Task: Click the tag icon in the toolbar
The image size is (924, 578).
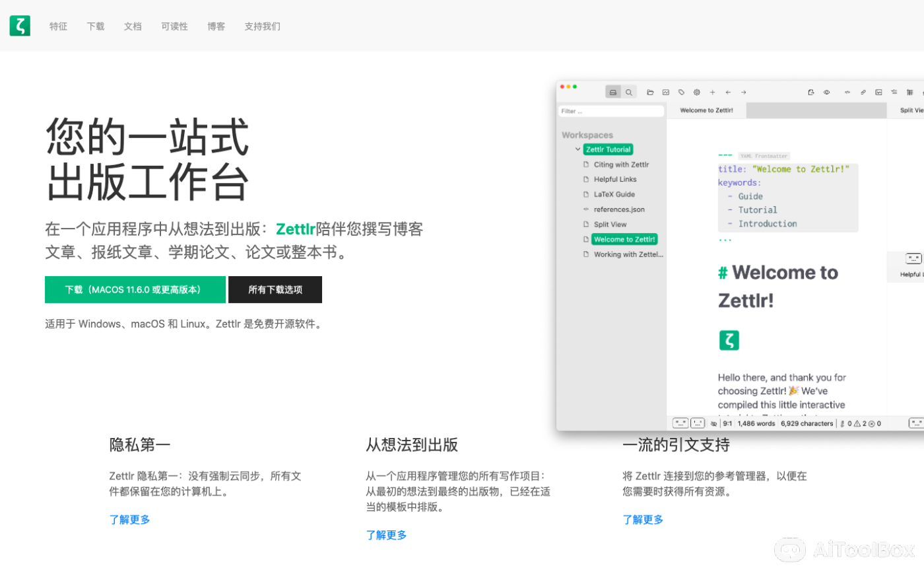Action: 681,92
